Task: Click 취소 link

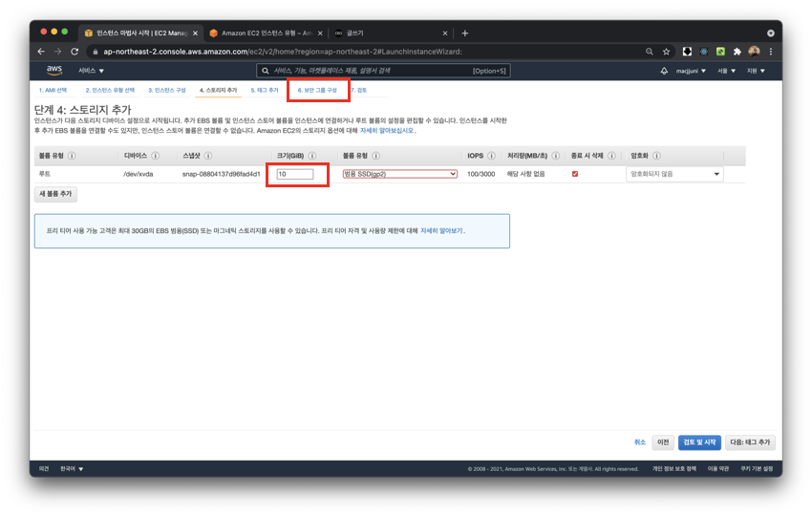Action: [639, 442]
